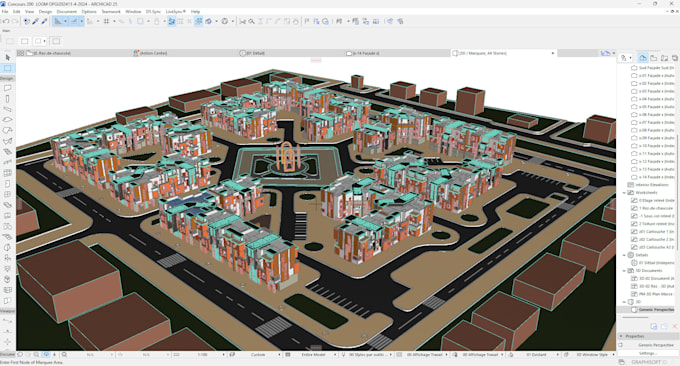The height and width of the screenshot is (366, 680).
Task: Close the 3D Marquee All Stories tab
Action: [552, 53]
